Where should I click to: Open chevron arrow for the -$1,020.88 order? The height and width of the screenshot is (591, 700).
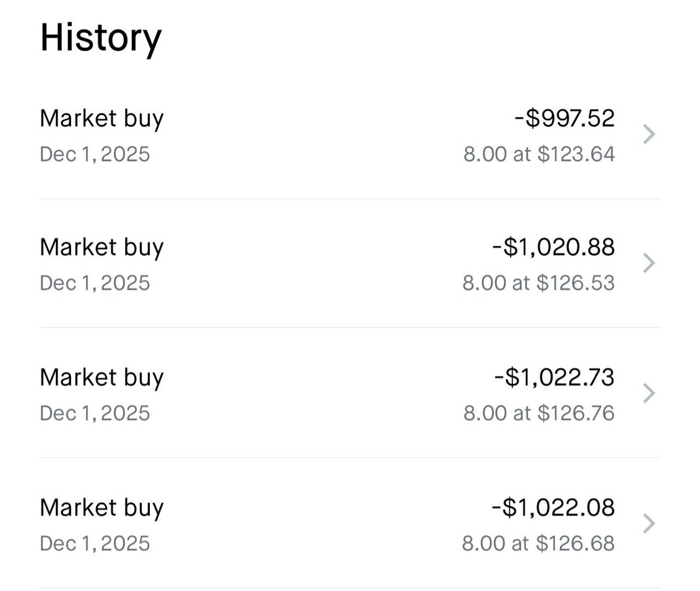coord(649,264)
